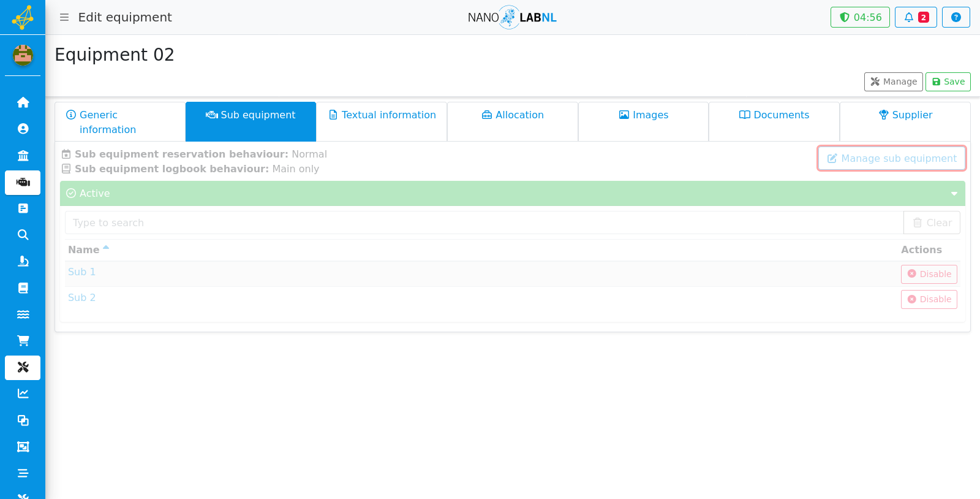Open the notifications bell button

pos(916,17)
